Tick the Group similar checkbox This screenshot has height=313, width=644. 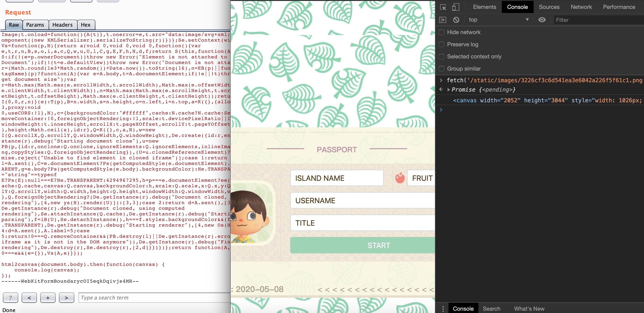[441, 69]
